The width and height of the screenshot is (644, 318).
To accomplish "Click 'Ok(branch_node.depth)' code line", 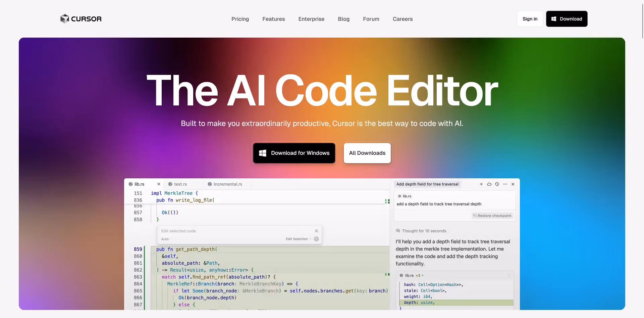I will 207,298.
